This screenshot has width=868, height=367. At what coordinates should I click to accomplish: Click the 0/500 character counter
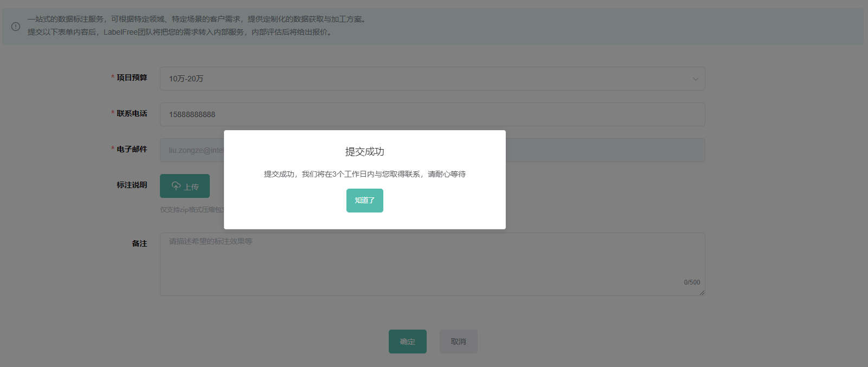[x=691, y=282]
